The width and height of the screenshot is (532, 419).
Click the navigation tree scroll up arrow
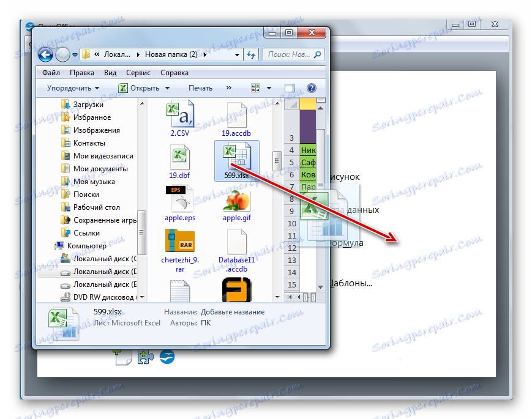click(142, 103)
